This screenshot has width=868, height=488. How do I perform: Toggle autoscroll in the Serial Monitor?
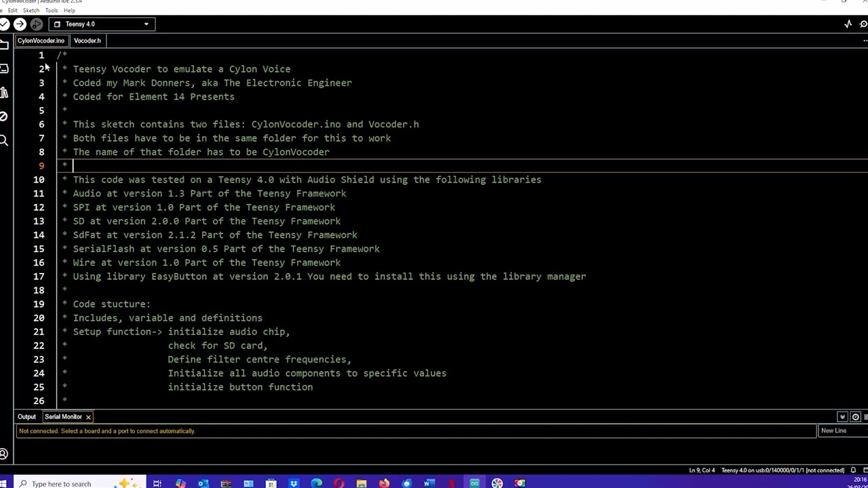(842, 417)
